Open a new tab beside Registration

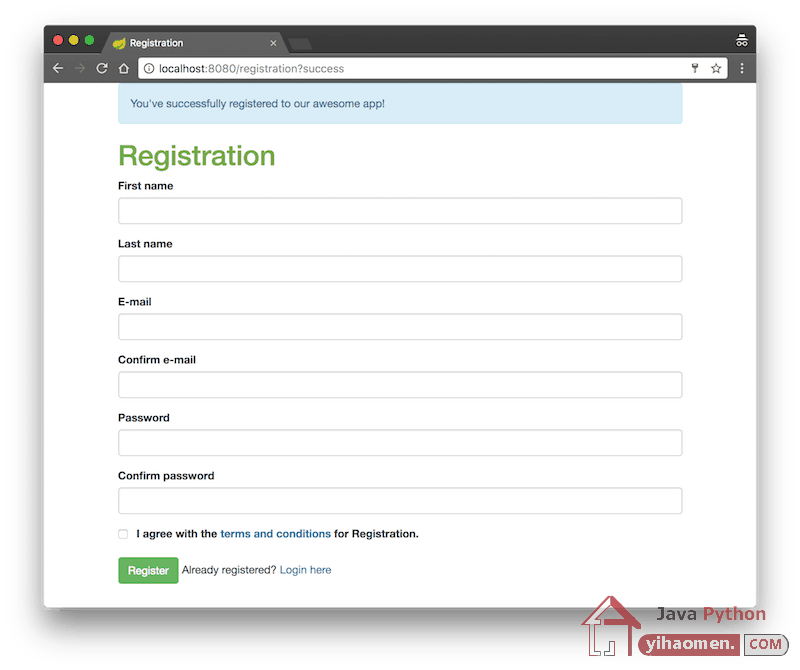pyautogui.click(x=300, y=44)
